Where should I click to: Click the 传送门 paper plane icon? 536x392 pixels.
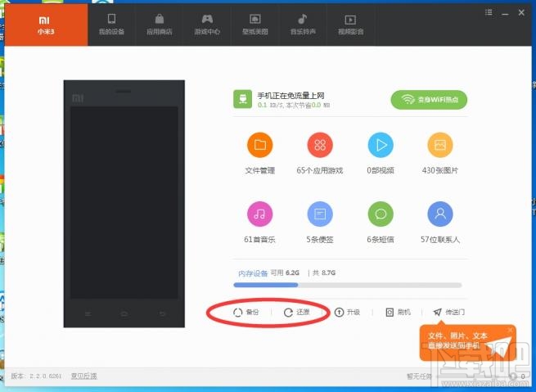pyautogui.click(x=437, y=312)
